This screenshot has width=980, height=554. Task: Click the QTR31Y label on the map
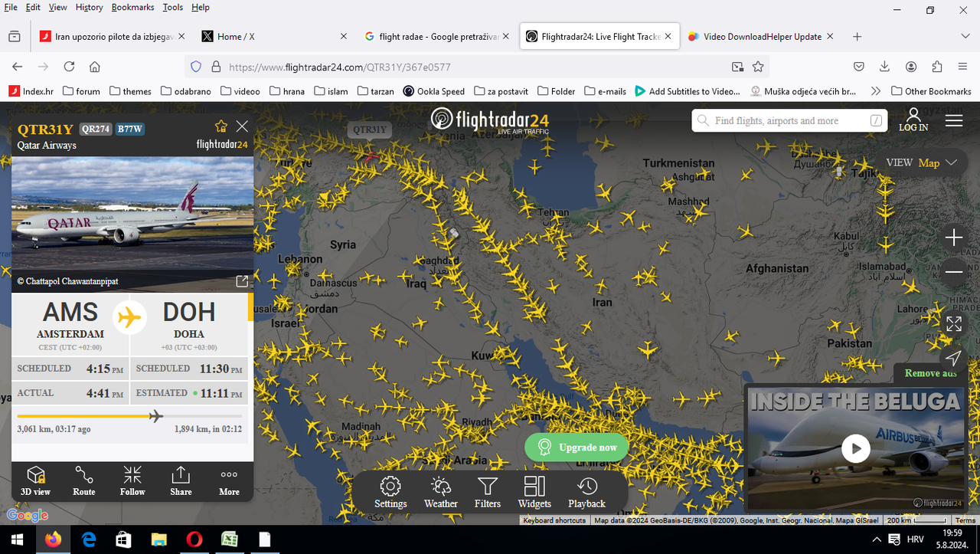370,129
